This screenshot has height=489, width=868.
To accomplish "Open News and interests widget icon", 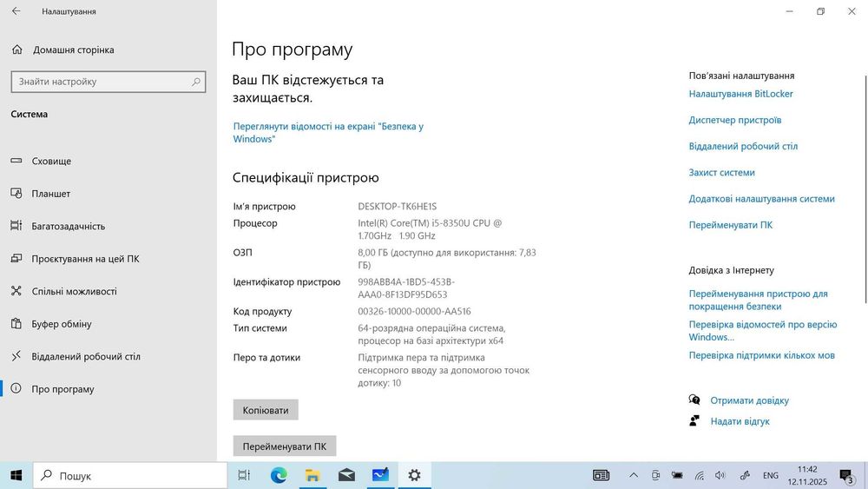I will (x=602, y=475).
